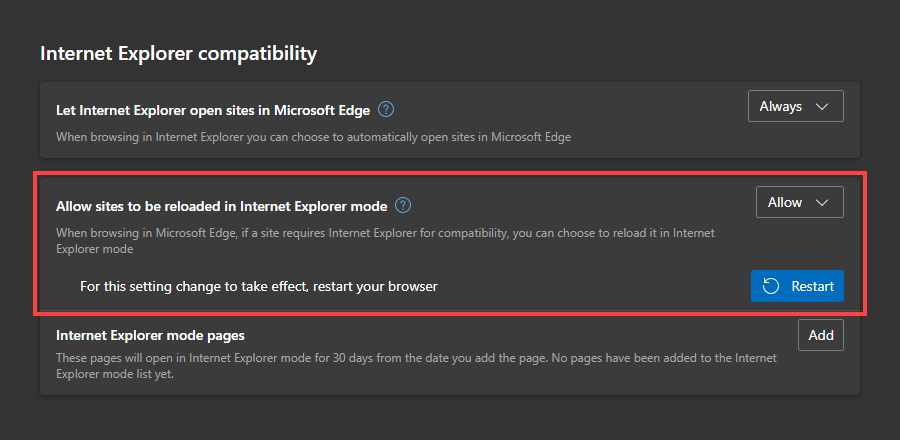This screenshot has width=900, height=440.
Task: Click the restart your browser notice text
Action: [x=259, y=286]
